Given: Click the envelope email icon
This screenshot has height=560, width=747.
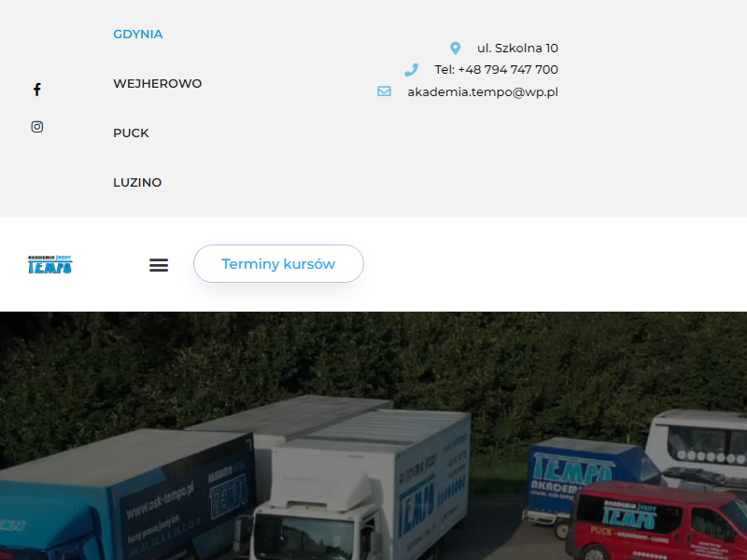Looking at the screenshot, I should click(384, 91).
